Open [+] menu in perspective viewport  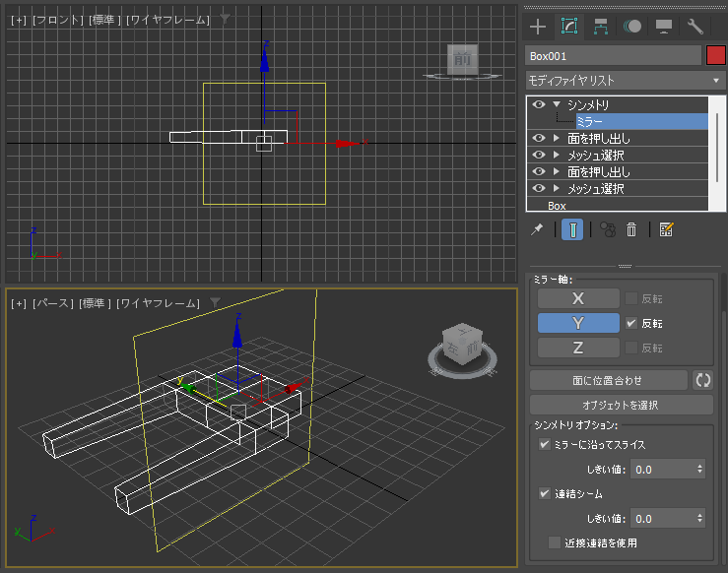tap(19, 303)
